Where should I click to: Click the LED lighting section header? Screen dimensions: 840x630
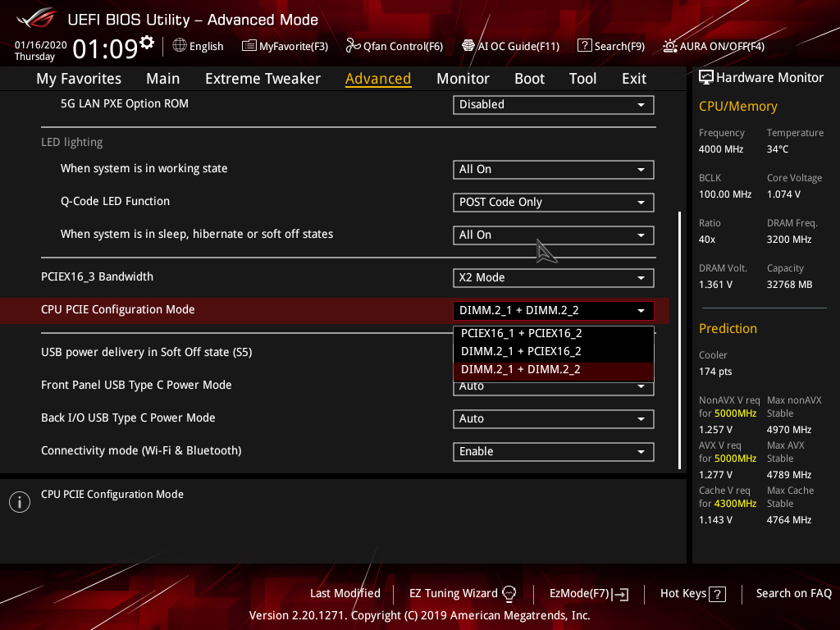(x=72, y=142)
